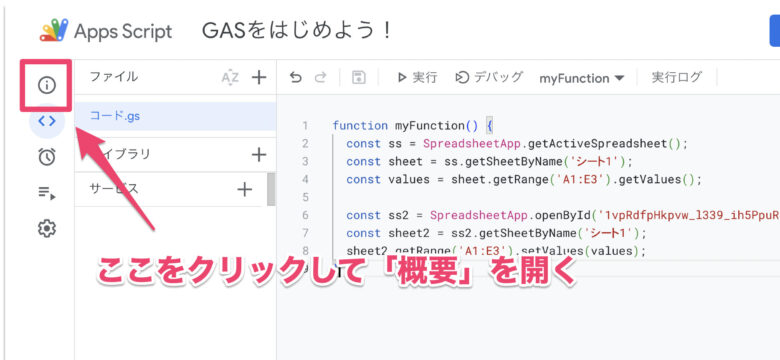Click line 4 getRange getValues code

pyautogui.click(x=524, y=180)
